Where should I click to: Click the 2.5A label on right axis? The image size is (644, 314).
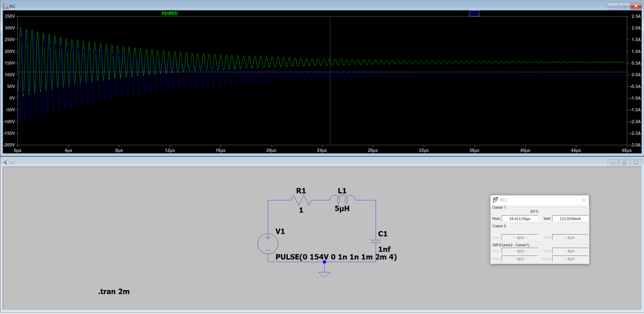pyautogui.click(x=636, y=16)
